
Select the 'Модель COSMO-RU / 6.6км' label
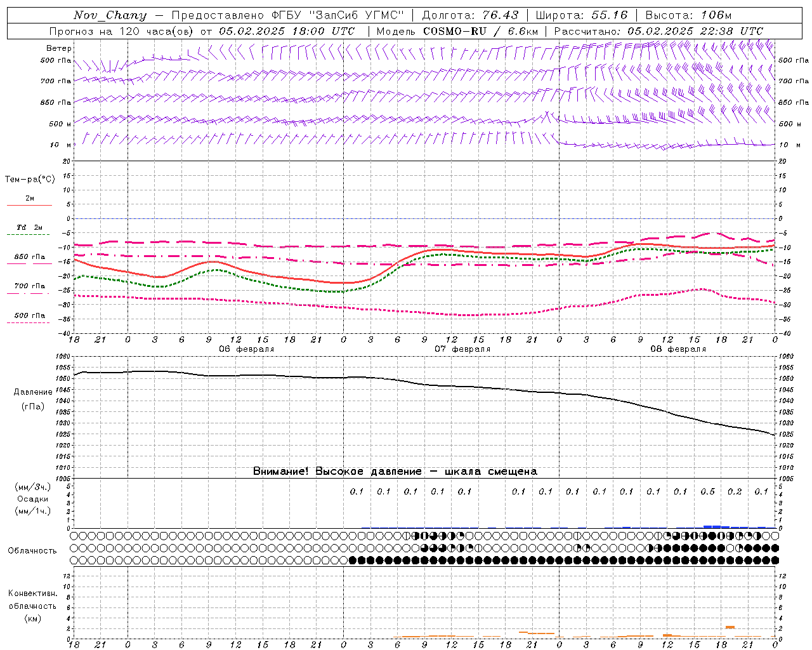[x=457, y=31]
